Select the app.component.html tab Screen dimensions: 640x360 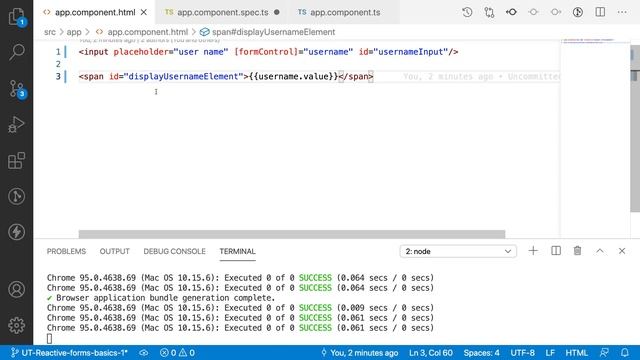(94, 12)
